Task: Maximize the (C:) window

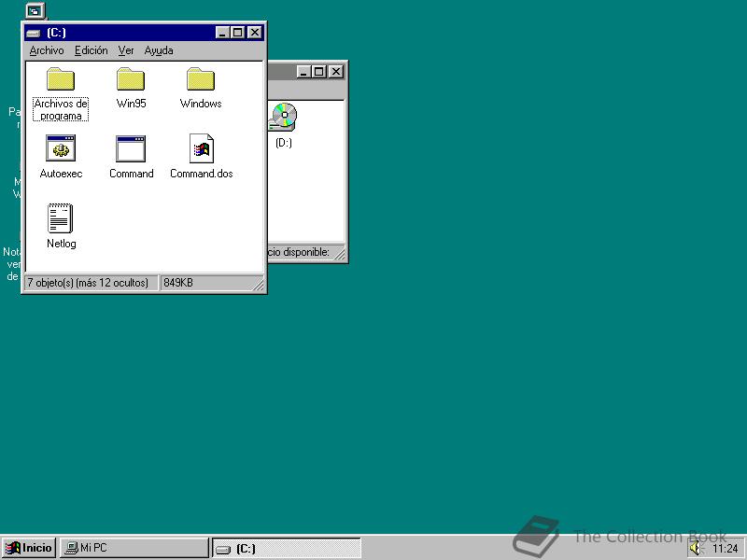Action: click(x=237, y=33)
